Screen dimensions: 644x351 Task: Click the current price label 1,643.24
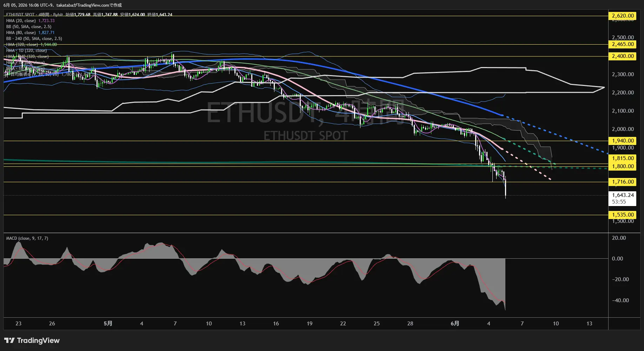[623, 195]
